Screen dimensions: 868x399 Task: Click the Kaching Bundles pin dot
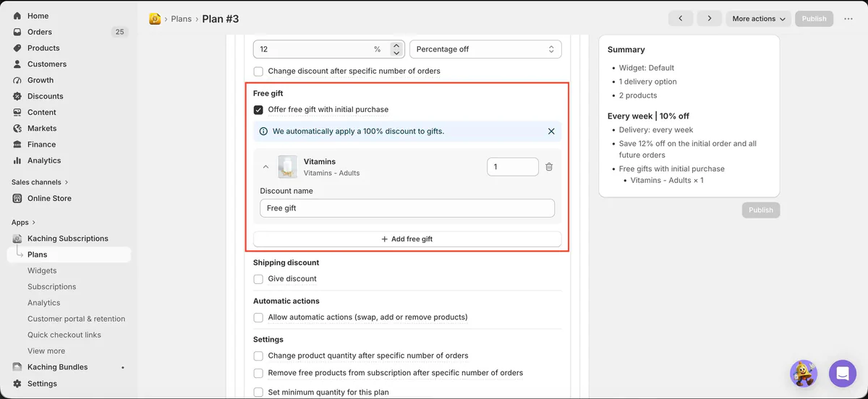[122, 367]
